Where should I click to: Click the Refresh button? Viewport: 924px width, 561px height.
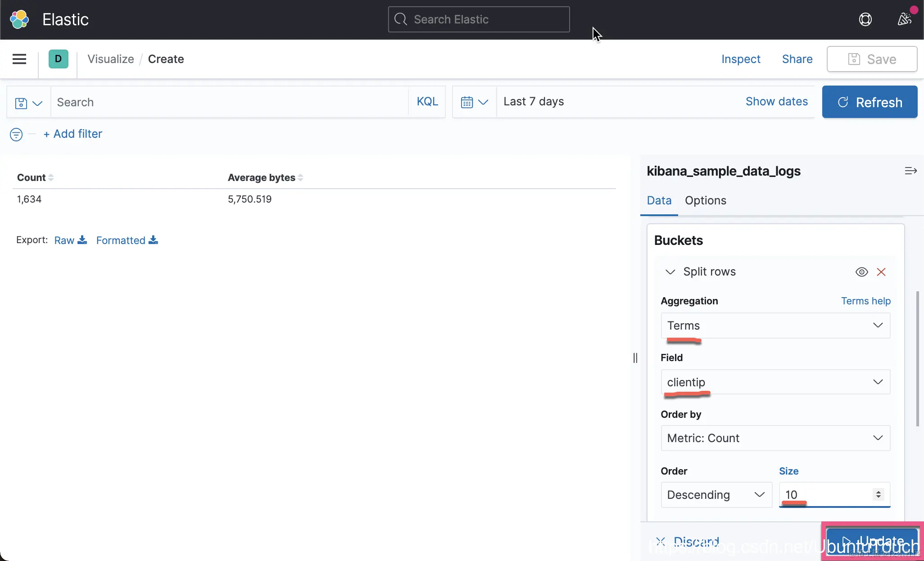point(869,102)
